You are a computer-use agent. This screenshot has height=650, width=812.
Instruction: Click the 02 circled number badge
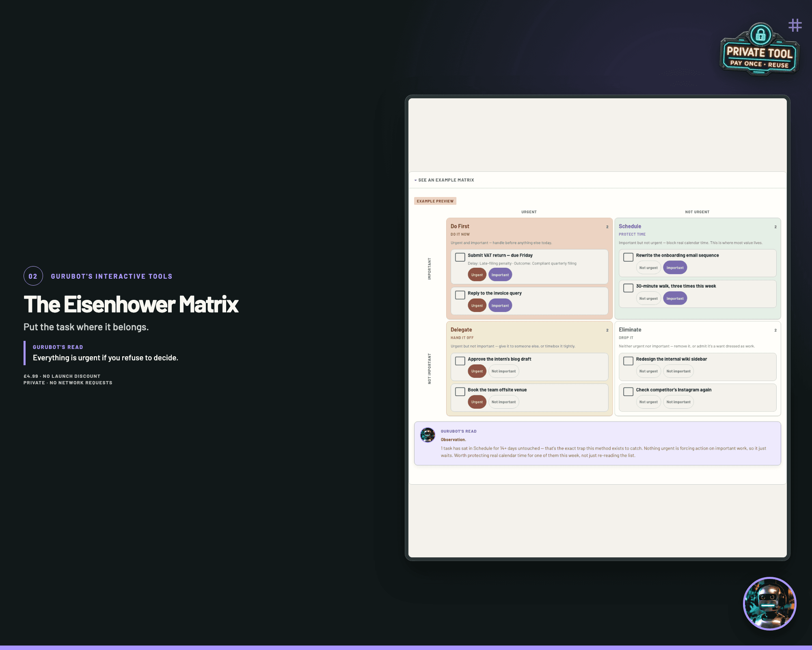pyautogui.click(x=33, y=276)
